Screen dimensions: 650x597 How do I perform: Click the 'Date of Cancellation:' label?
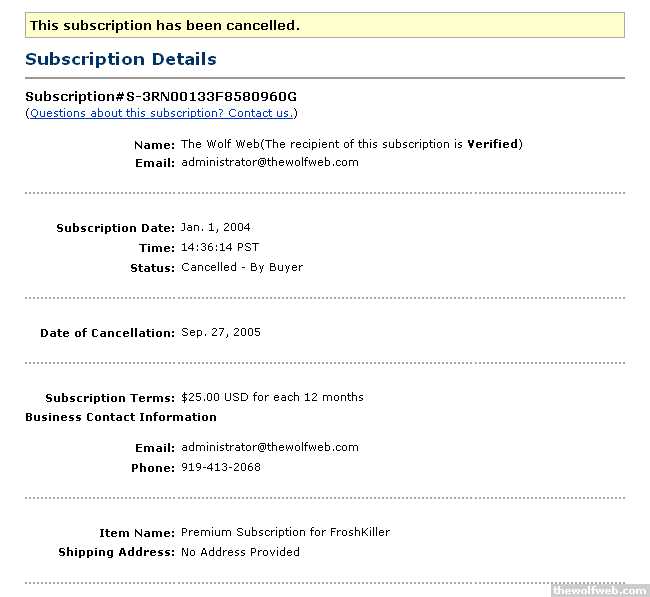[x=107, y=333]
